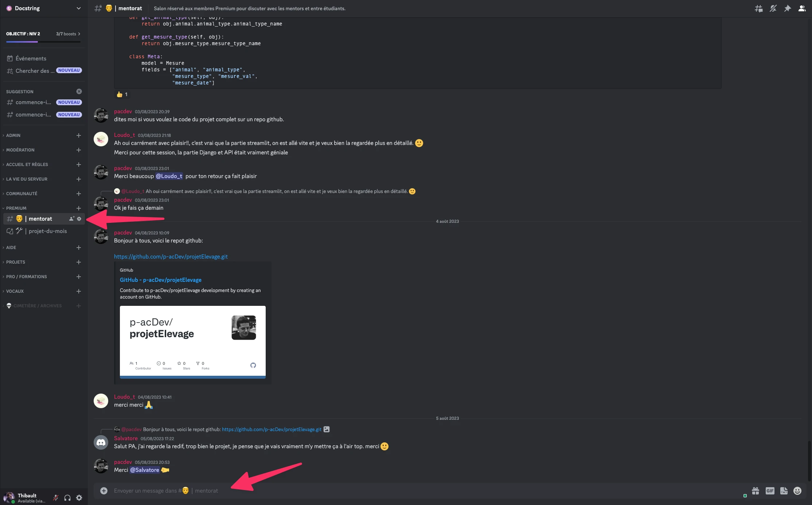Expand the ADMIN category
The image size is (812, 505).
tap(13, 135)
